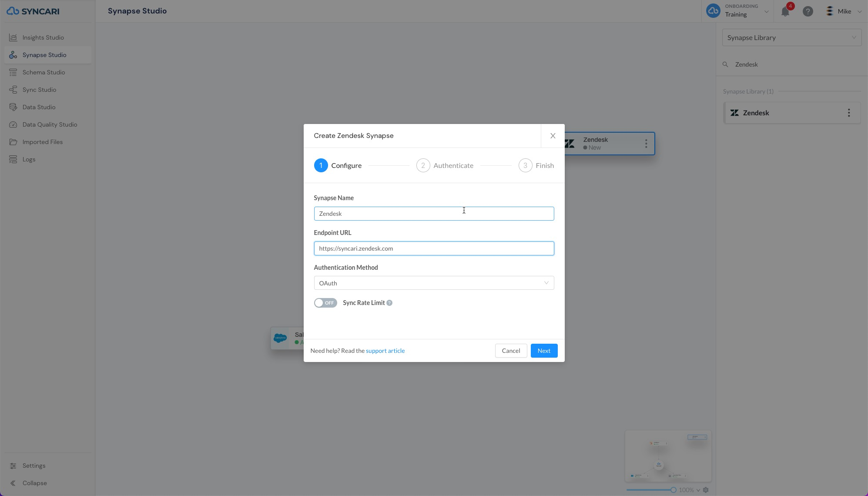Open the Zendesk library card options menu

coord(849,113)
